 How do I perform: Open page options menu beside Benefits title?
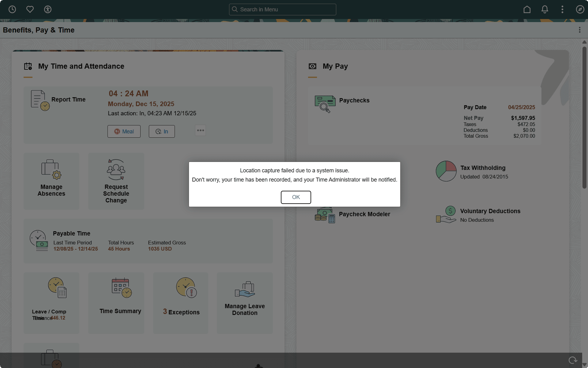click(579, 30)
